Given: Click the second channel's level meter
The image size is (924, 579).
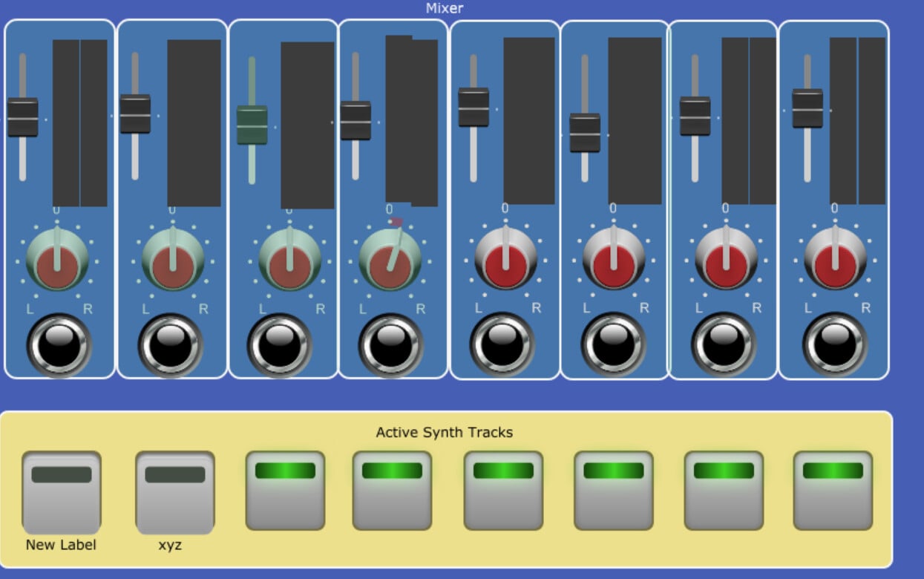Looking at the screenshot, I should point(194,122).
